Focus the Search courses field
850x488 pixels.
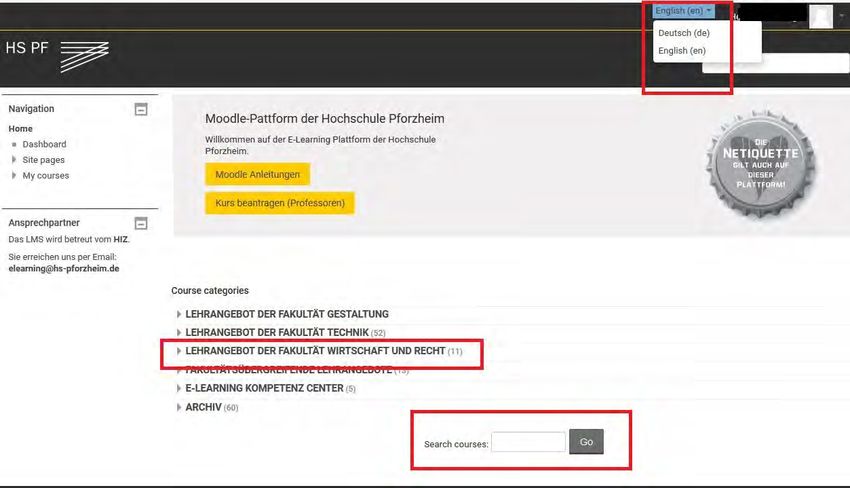(529, 442)
